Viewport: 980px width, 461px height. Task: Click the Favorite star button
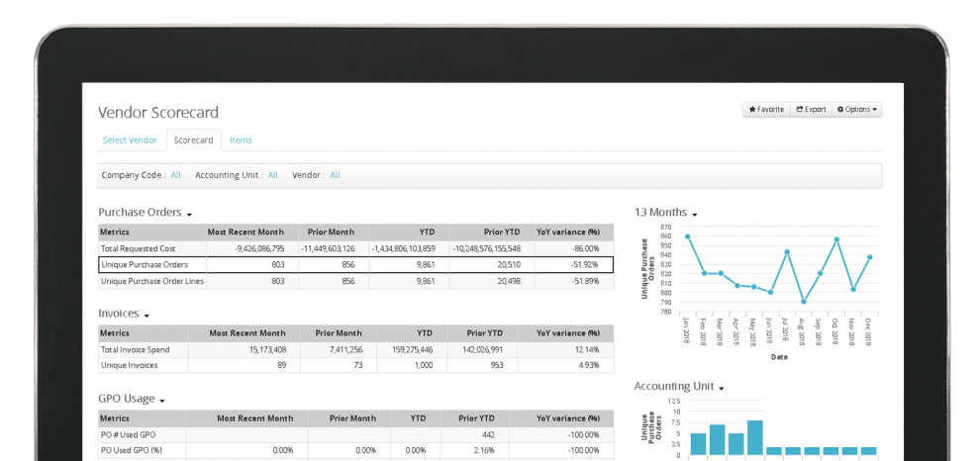point(766,110)
